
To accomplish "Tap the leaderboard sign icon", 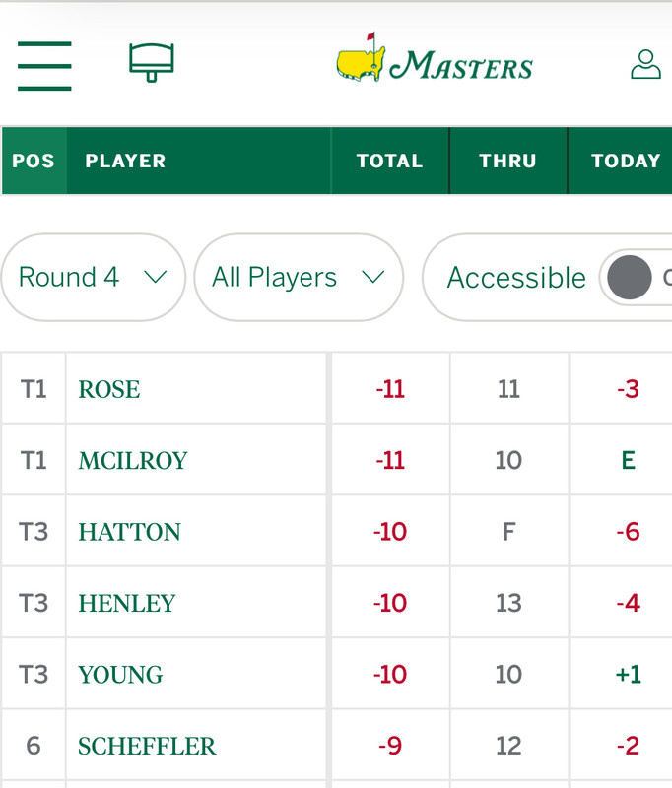I will [152, 62].
